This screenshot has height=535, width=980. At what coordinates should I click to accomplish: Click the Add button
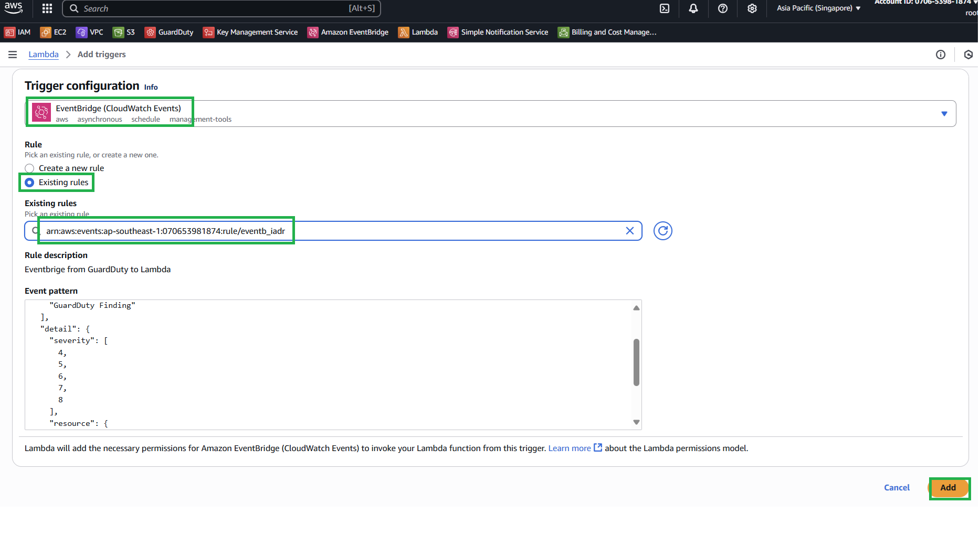[x=948, y=488]
